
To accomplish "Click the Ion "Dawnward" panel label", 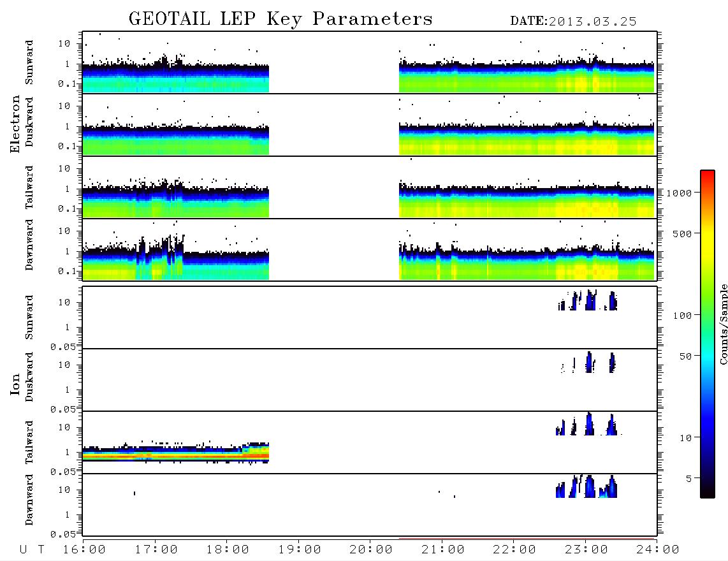I will (29, 500).
